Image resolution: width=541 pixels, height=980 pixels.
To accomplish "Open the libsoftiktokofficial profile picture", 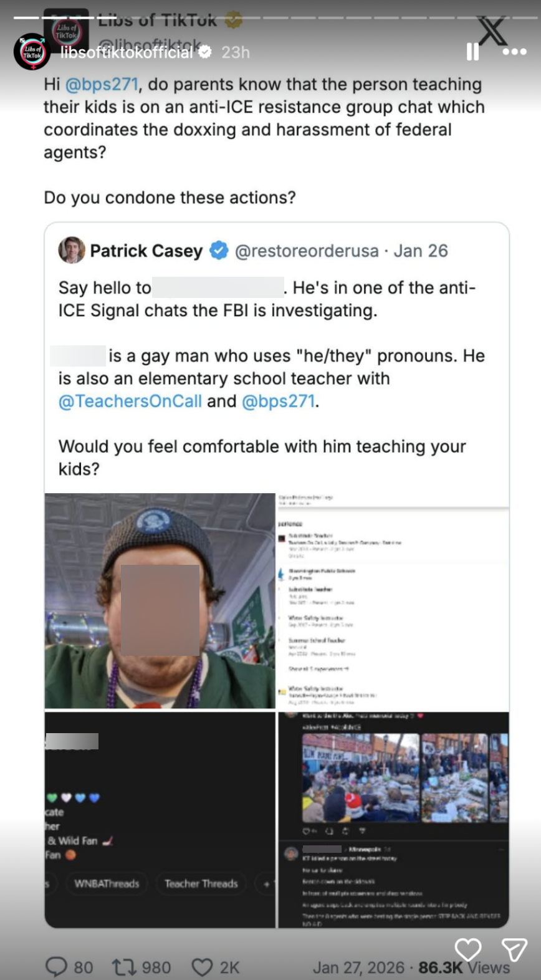I will (32, 52).
